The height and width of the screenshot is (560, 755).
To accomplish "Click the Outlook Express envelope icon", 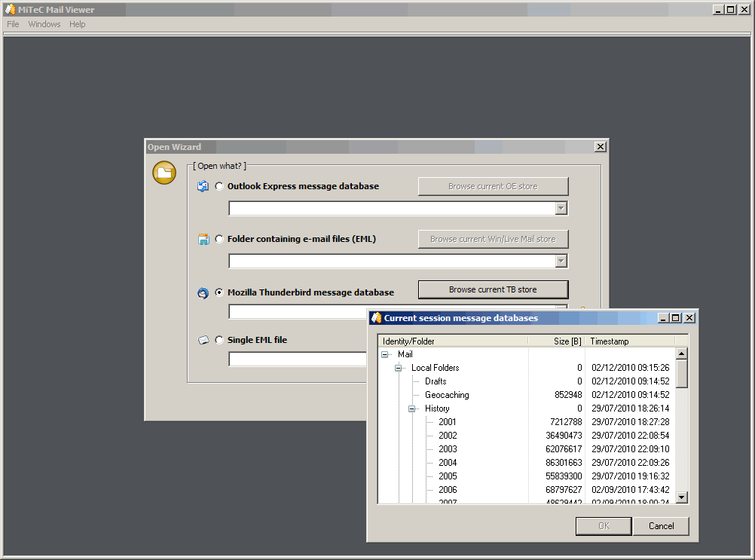I will click(x=203, y=186).
